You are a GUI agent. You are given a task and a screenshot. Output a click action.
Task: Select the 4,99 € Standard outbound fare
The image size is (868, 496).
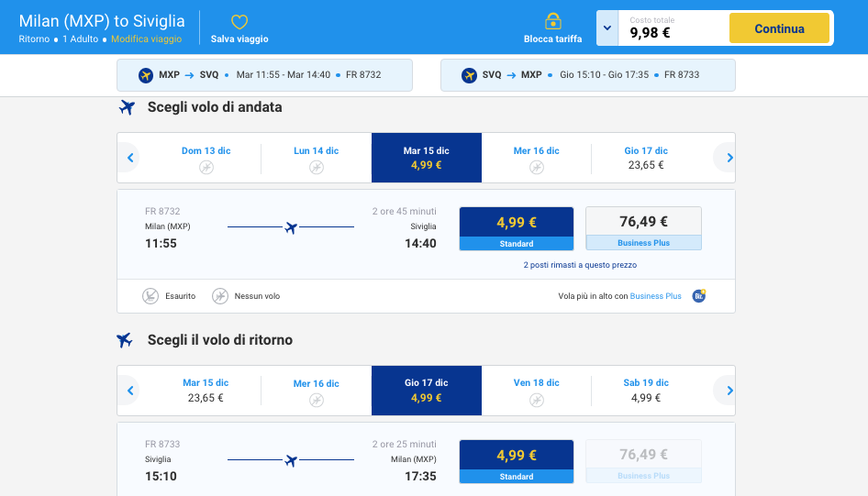pyautogui.click(x=516, y=228)
